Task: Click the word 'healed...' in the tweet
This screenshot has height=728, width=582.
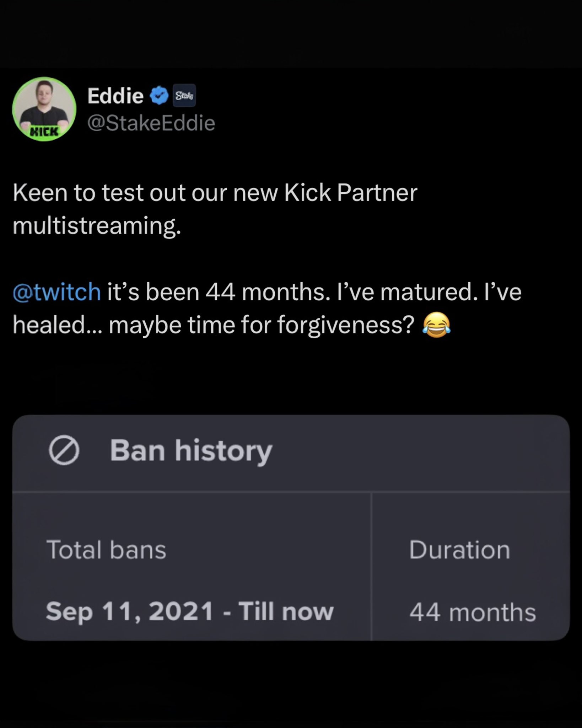Action: [57, 325]
